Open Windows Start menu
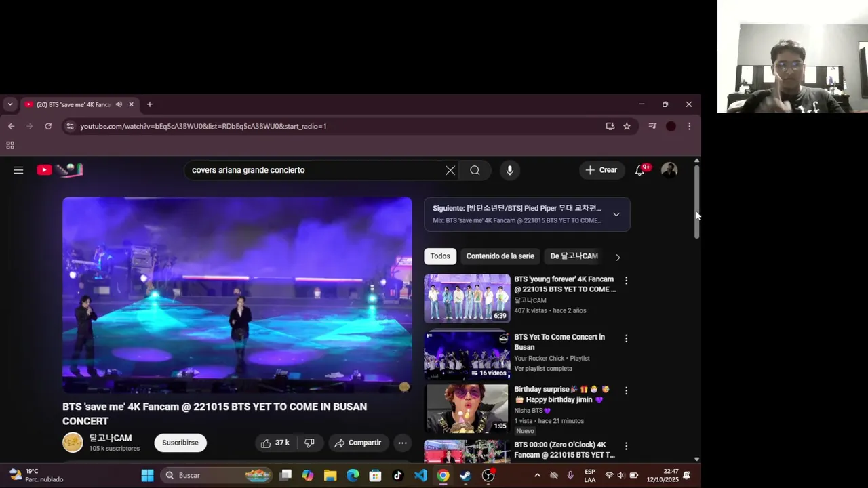The height and width of the screenshot is (488, 868). click(x=147, y=475)
